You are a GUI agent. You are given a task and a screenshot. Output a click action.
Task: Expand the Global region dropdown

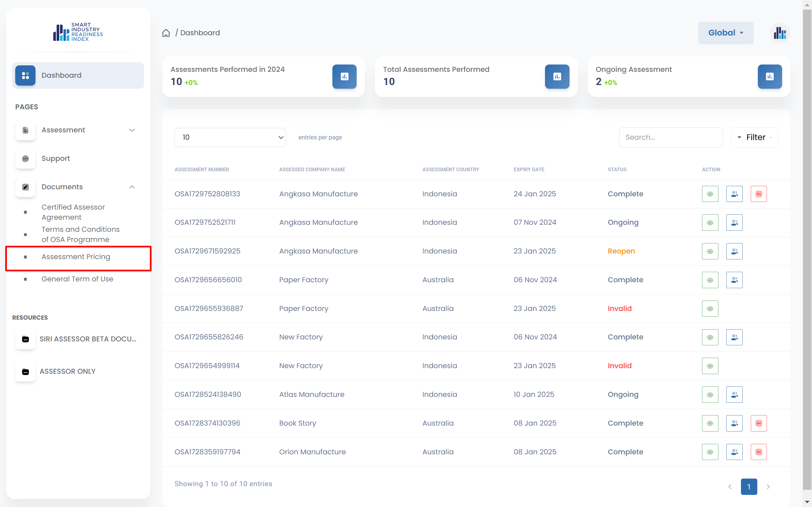click(x=725, y=33)
